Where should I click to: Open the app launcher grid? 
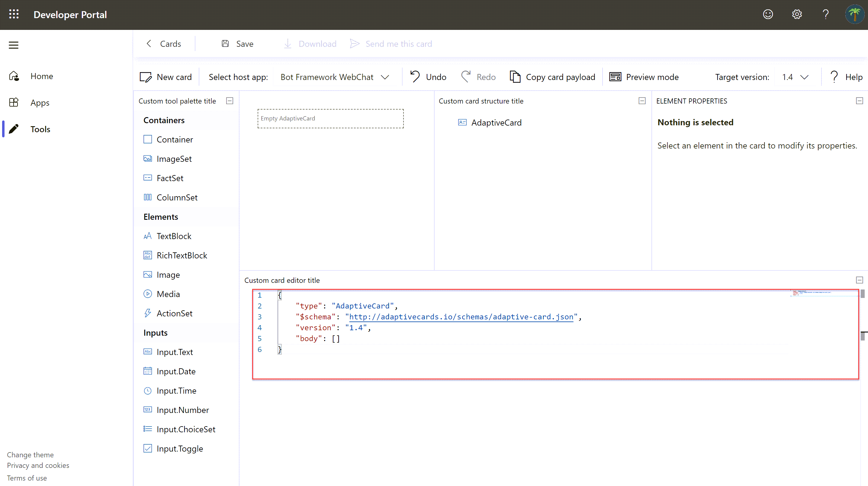14,14
